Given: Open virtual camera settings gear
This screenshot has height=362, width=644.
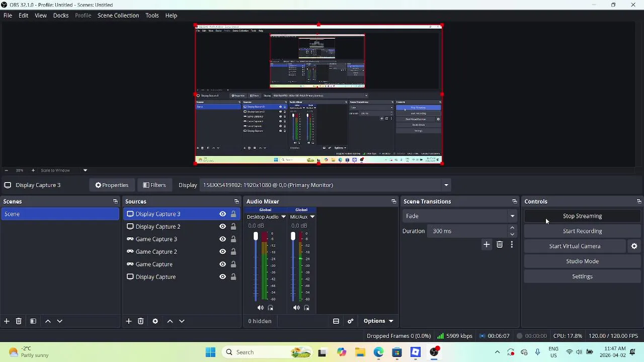Looking at the screenshot, I should (634, 246).
